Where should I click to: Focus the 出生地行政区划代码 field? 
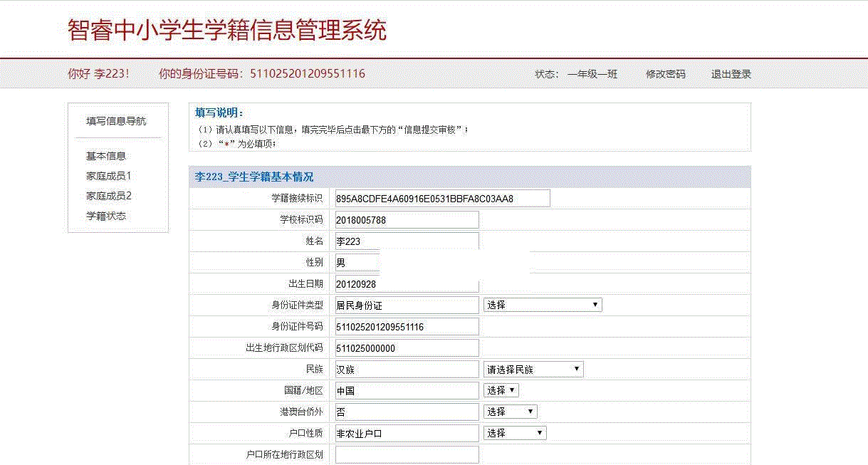click(406, 348)
